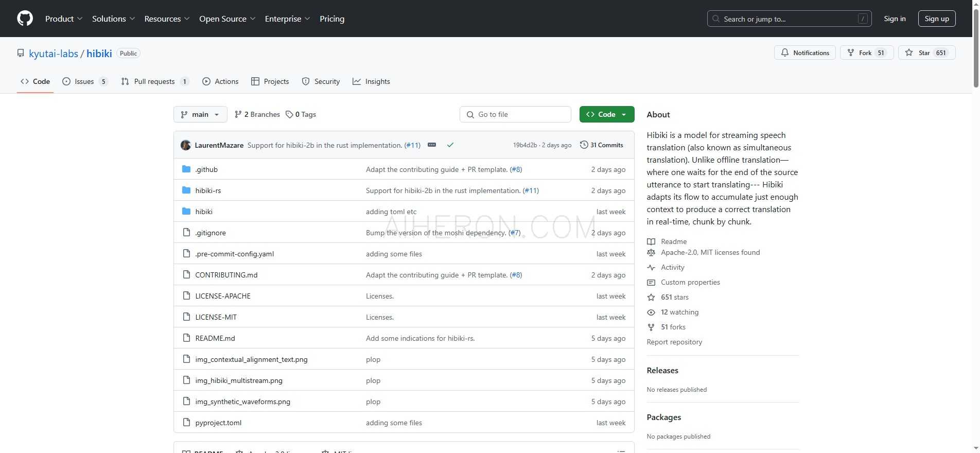The height and width of the screenshot is (453, 980).
Task: Open the Solutions dropdown menu
Action: (x=113, y=19)
